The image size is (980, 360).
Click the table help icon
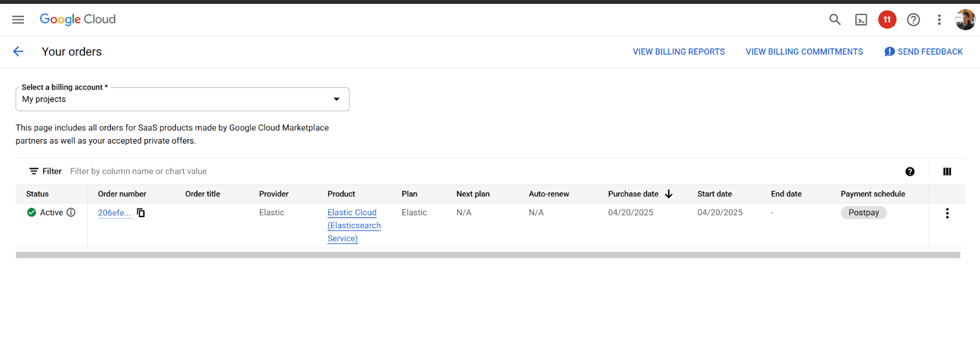[x=910, y=172]
